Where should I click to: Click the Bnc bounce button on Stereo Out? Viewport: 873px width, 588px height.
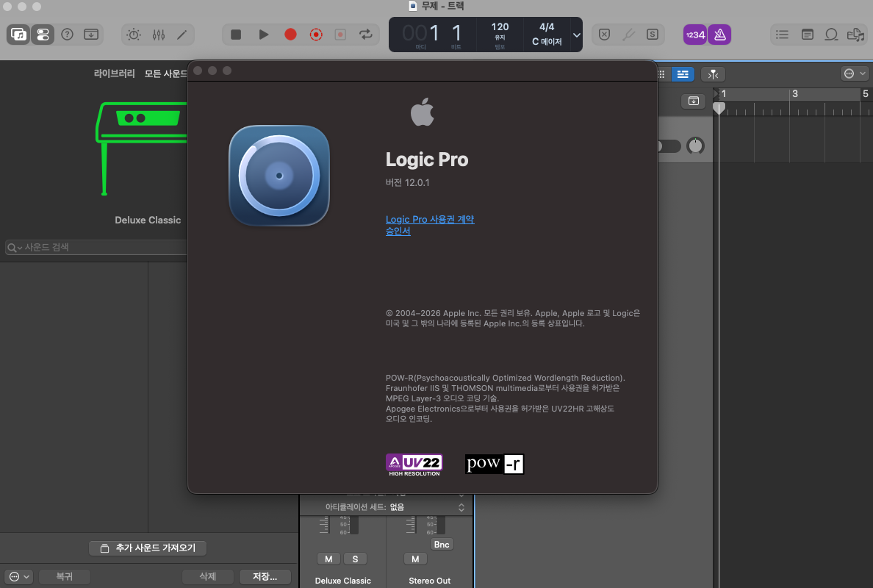[442, 545]
